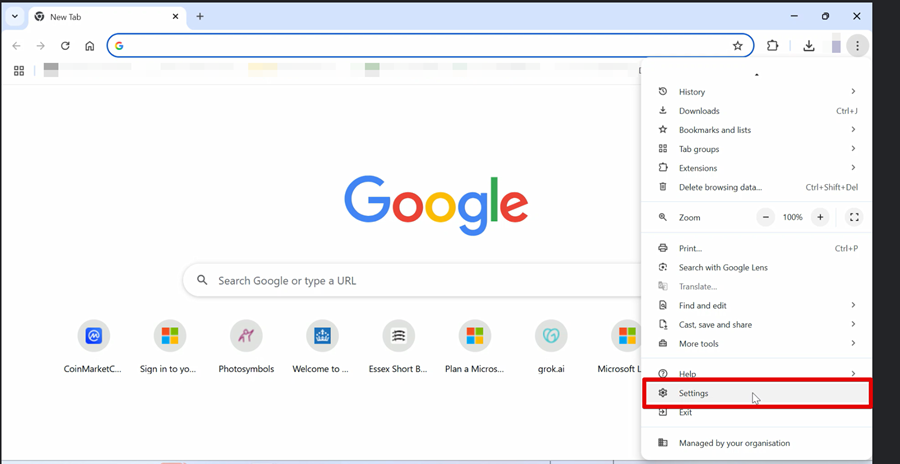Image resolution: width=900 pixels, height=464 pixels.
Task: Open the CoinMarketCap shortcut tile
Action: coord(94,336)
